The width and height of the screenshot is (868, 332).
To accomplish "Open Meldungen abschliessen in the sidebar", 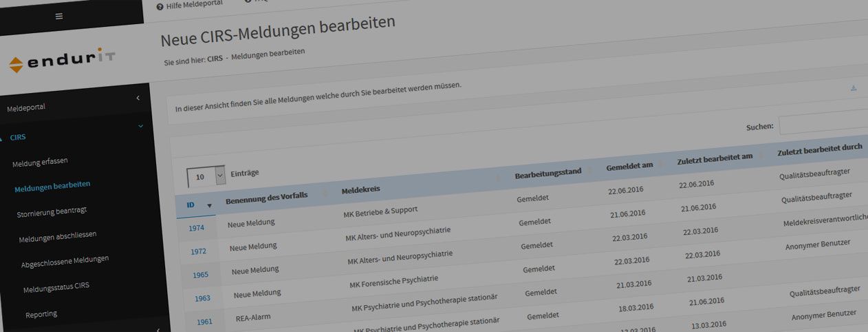I will [x=58, y=236].
